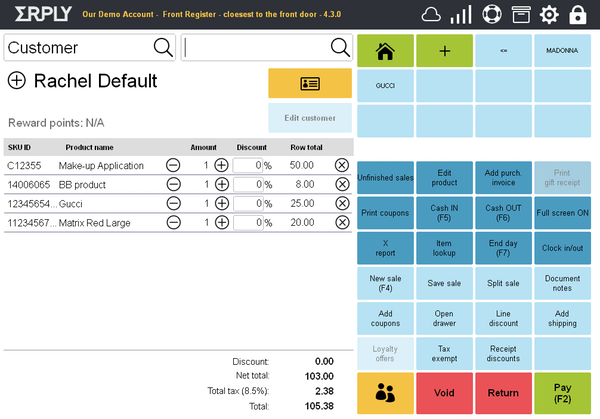Click the lock register icon
Viewport: 600px width, 419px height.
(578, 15)
